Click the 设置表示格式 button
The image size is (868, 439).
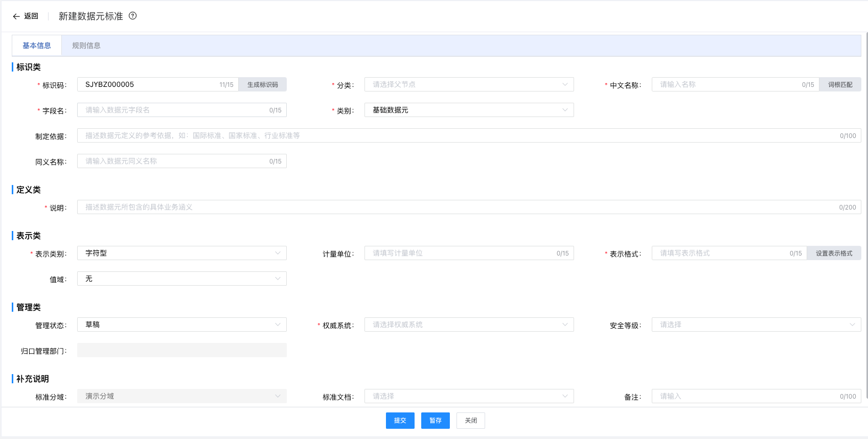click(834, 253)
